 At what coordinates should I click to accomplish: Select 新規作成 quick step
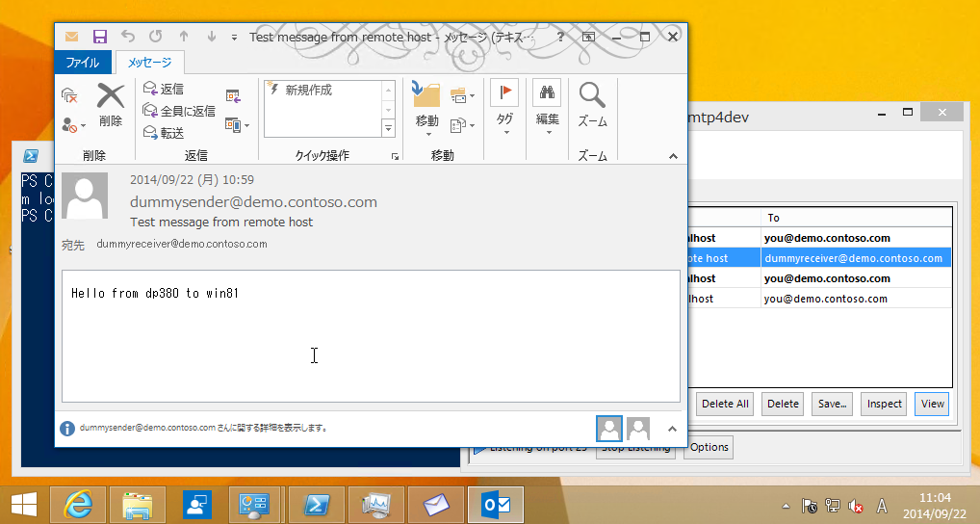pos(322,90)
